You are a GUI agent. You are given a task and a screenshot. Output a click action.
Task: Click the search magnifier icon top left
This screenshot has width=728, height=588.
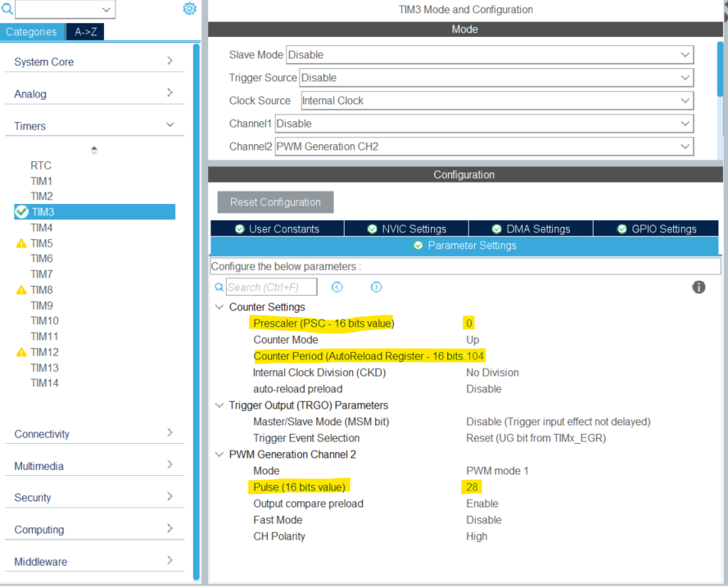(6, 8)
